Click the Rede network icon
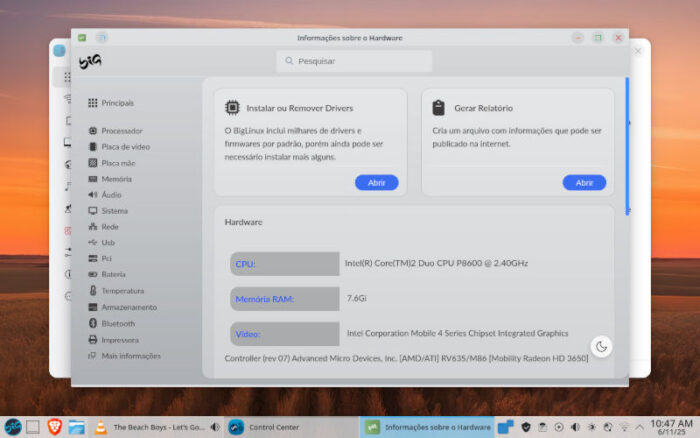700x438 pixels. pos(92,227)
